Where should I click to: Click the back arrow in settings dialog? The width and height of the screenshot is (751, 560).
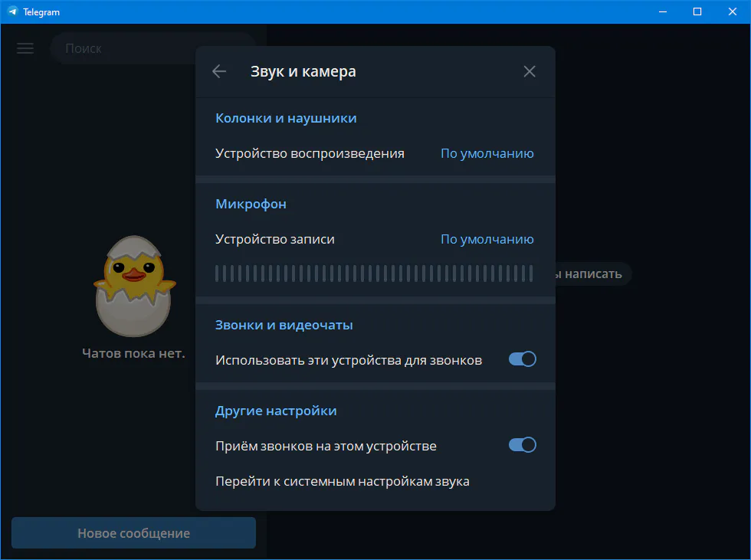[219, 71]
